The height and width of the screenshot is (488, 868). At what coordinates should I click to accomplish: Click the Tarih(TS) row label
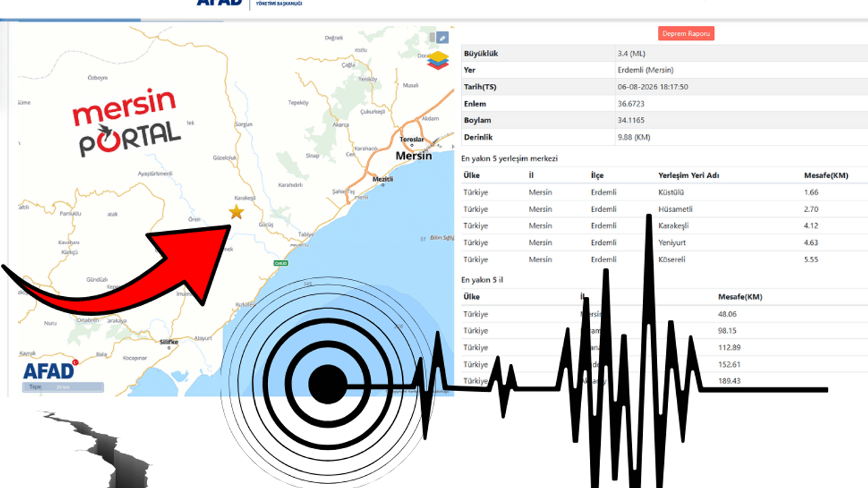[x=480, y=87]
